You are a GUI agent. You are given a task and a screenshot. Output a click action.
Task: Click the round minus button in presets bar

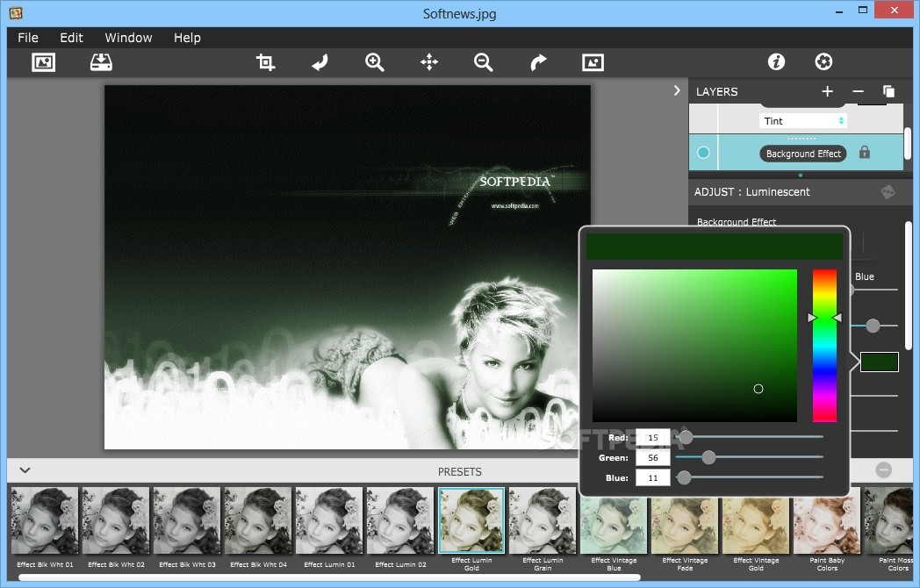[x=884, y=470]
